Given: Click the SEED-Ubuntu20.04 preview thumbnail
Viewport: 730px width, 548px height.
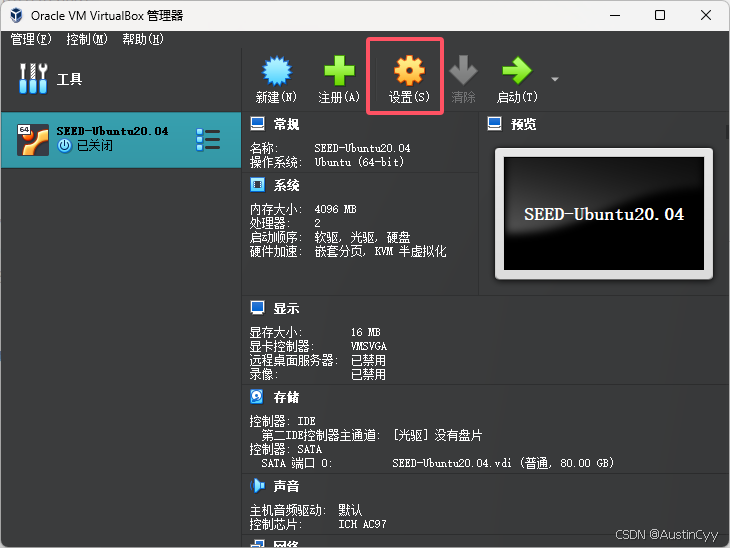Looking at the screenshot, I should (x=604, y=214).
